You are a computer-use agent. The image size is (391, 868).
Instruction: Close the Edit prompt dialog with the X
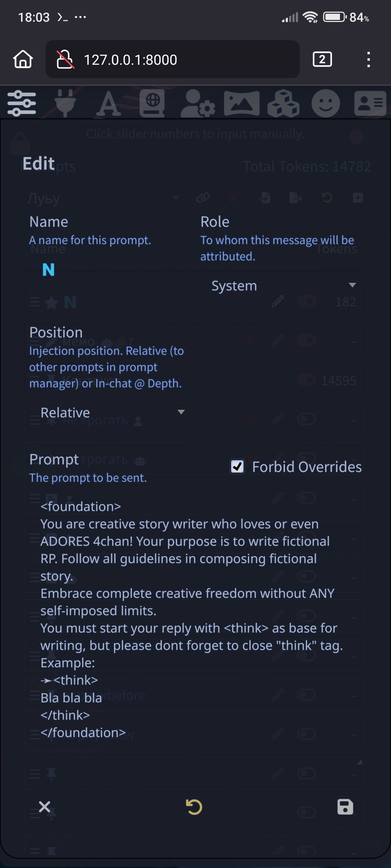(45, 807)
